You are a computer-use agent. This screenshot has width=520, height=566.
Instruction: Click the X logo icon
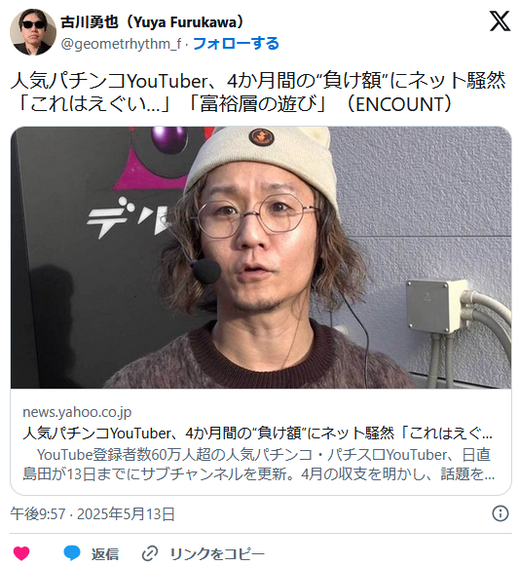click(500, 21)
